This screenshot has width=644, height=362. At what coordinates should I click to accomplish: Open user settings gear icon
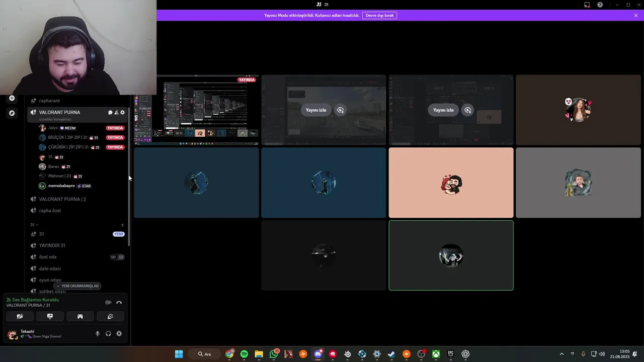[x=119, y=333]
